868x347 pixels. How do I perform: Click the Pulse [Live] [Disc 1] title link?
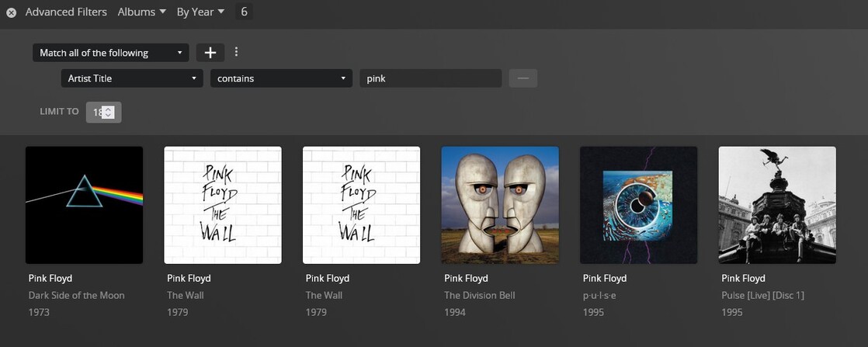coord(762,295)
